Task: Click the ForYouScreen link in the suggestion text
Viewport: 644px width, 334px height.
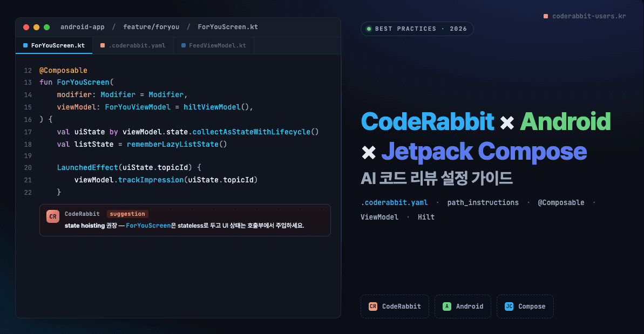Action: (148, 226)
